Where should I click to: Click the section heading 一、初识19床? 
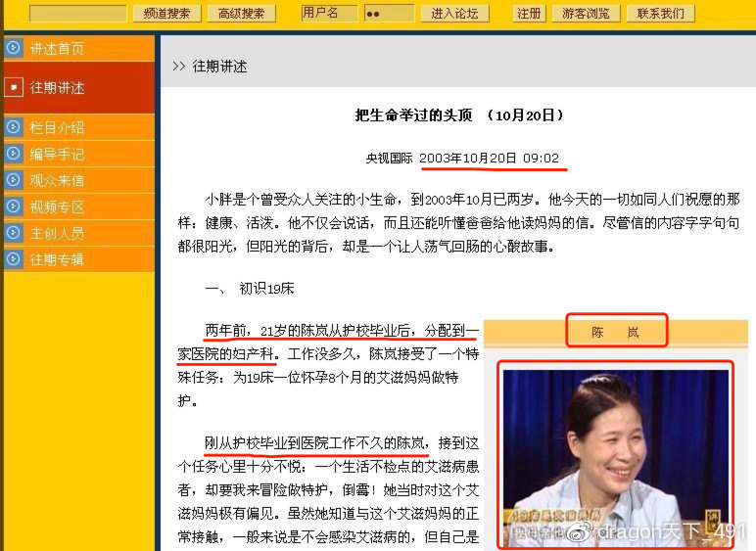tap(250, 289)
